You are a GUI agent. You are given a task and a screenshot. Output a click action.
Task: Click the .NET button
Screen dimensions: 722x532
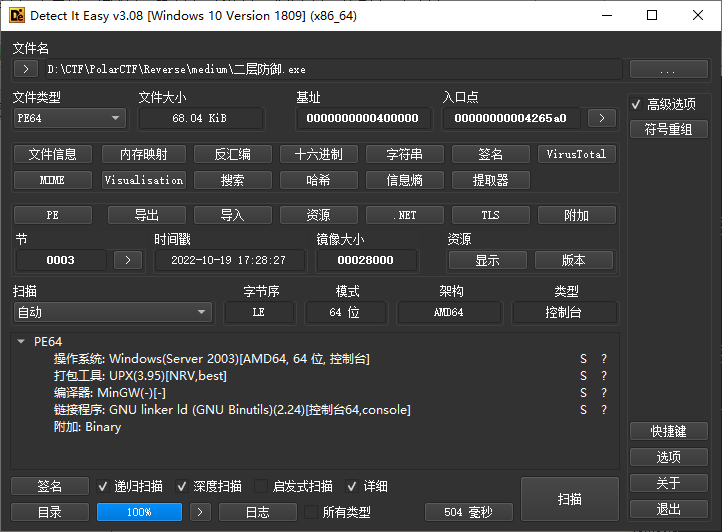pyautogui.click(x=405, y=215)
